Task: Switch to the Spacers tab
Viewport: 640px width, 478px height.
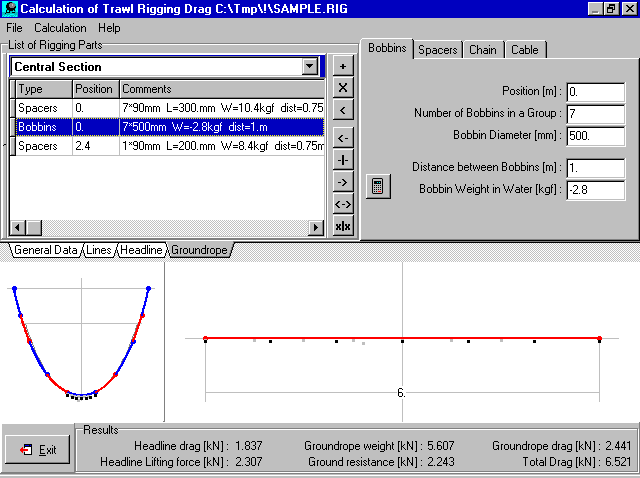Action: pyautogui.click(x=437, y=50)
